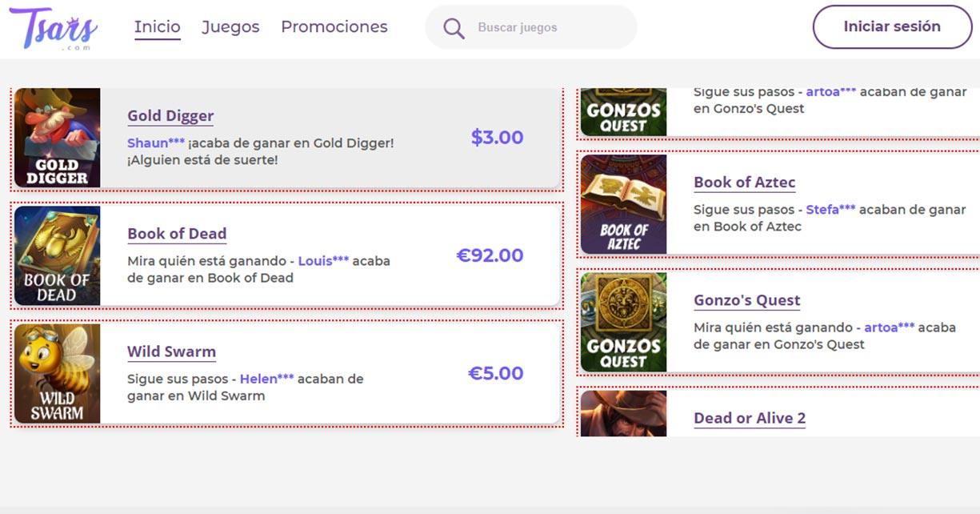Click the search magnifier icon
The width and height of the screenshot is (980, 514).
tap(454, 28)
